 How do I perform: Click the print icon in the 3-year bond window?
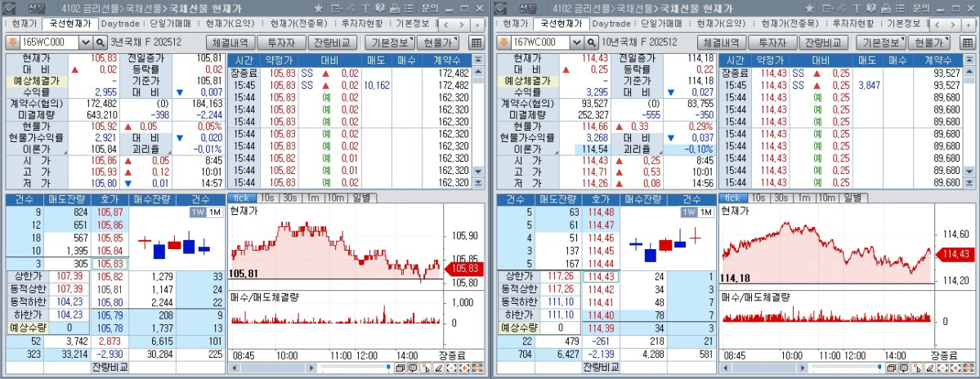coord(395,8)
